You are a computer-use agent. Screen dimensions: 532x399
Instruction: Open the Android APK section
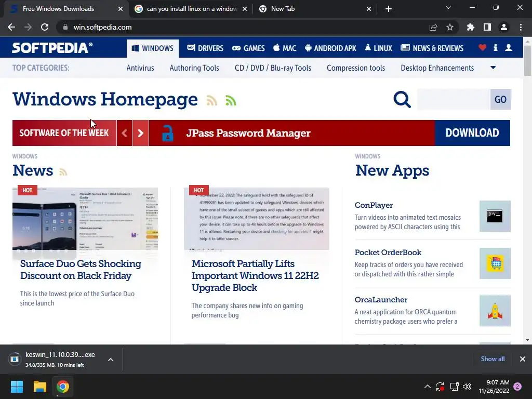(330, 48)
